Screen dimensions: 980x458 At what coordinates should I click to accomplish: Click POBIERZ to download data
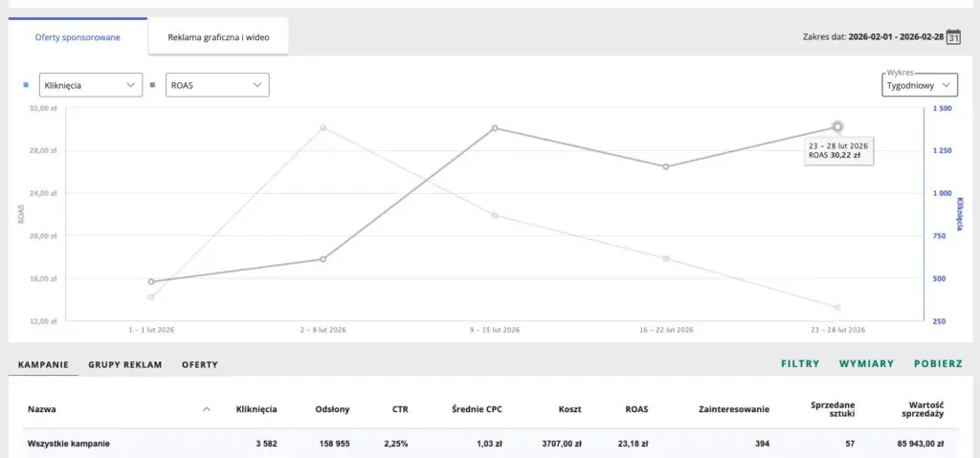pyautogui.click(x=937, y=364)
